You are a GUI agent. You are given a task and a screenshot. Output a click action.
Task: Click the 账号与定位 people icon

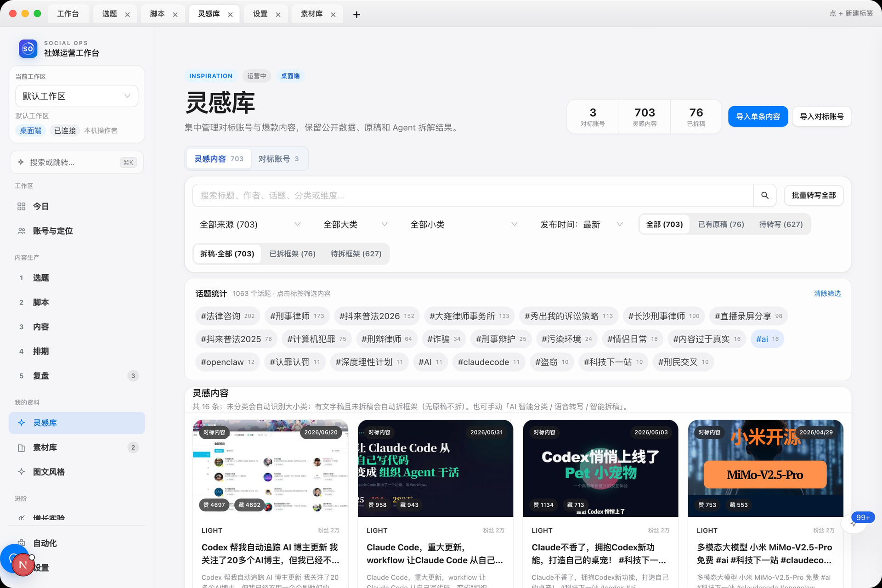tap(21, 231)
